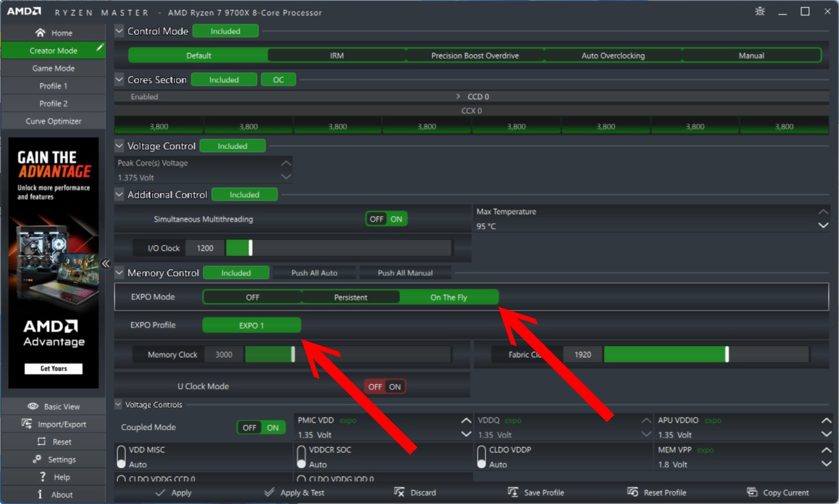Toggle Control Mode Included button

click(225, 31)
